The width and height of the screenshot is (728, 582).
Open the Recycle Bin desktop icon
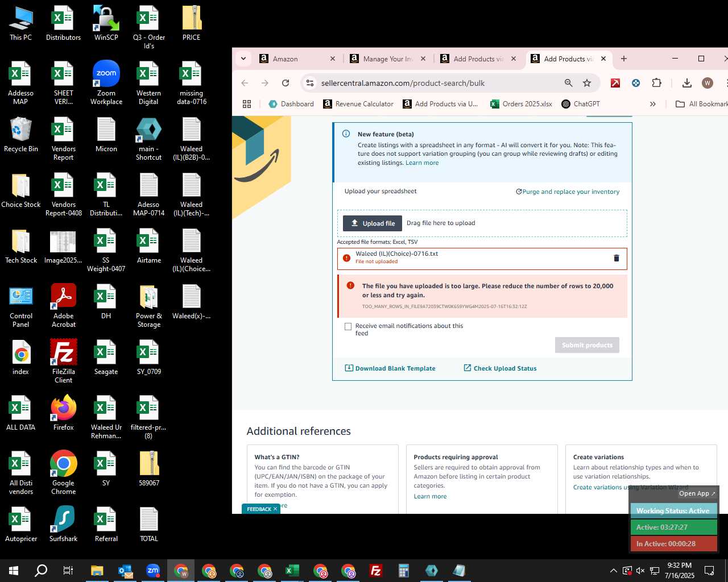pyautogui.click(x=20, y=135)
